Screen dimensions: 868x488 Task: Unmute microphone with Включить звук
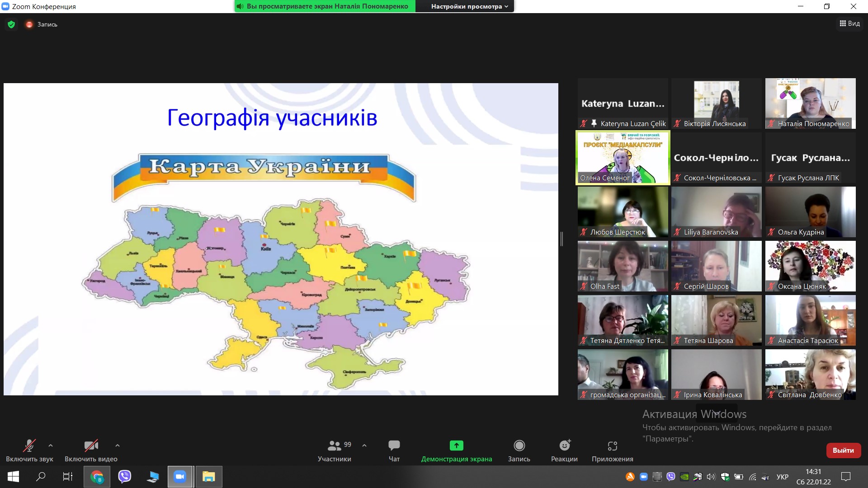(29, 451)
